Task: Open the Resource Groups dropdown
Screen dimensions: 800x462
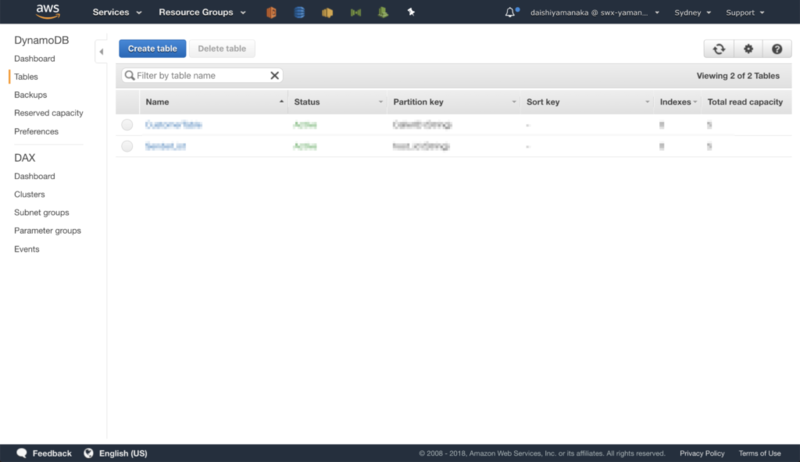Action: click(202, 12)
